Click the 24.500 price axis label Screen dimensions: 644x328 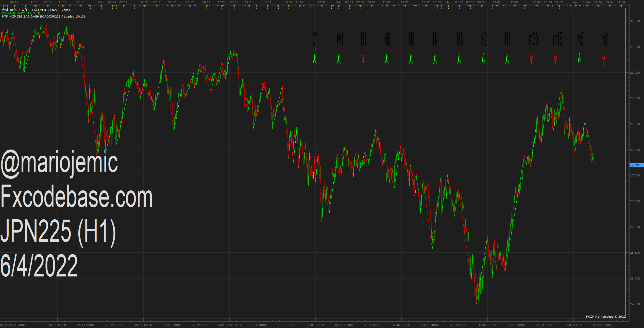point(635,304)
